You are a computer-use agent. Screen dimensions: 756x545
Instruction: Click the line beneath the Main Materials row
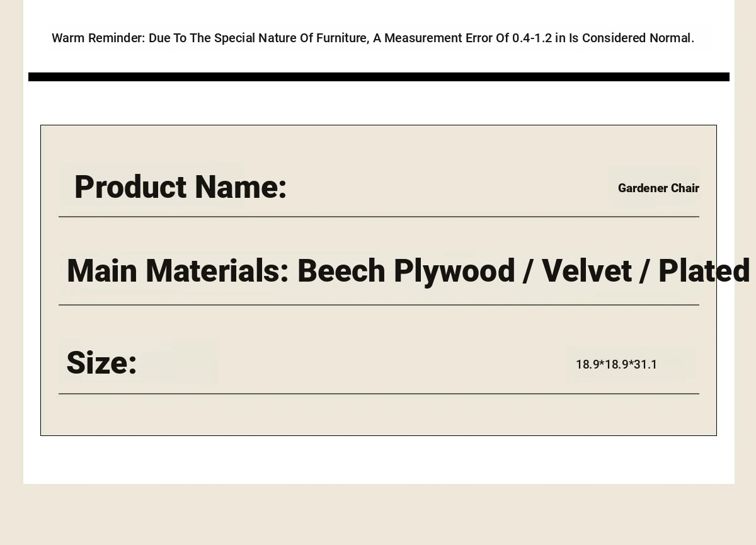click(x=379, y=305)
